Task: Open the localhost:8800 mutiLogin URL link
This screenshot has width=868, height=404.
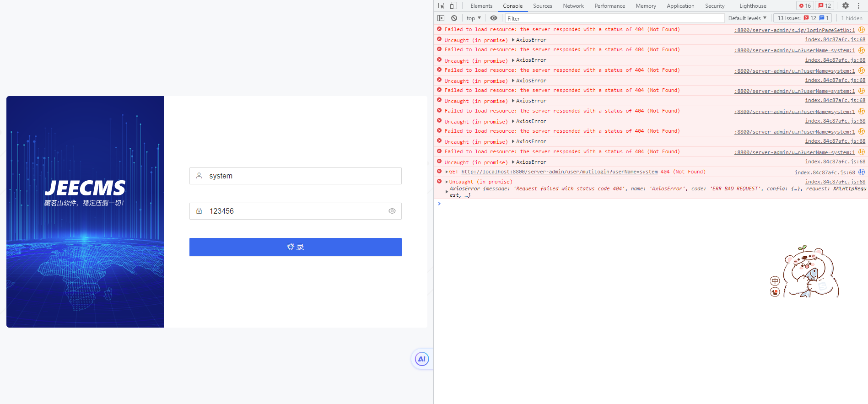Action: click(559, 172)
